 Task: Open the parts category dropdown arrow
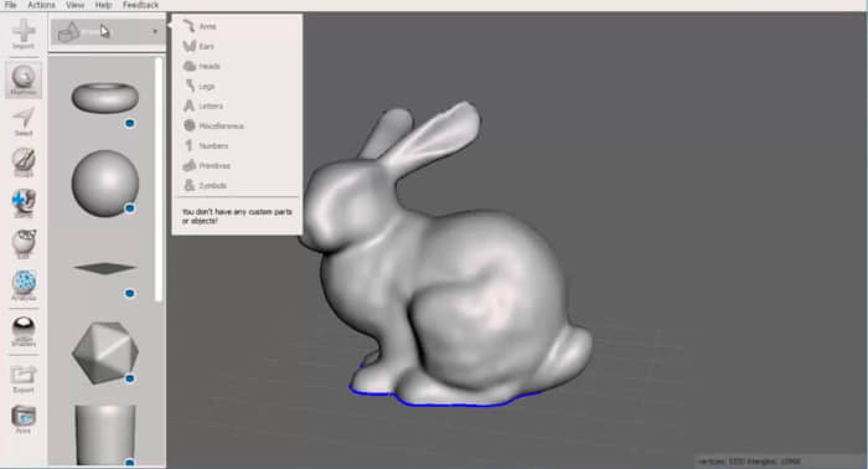click(x=155, y=31)
